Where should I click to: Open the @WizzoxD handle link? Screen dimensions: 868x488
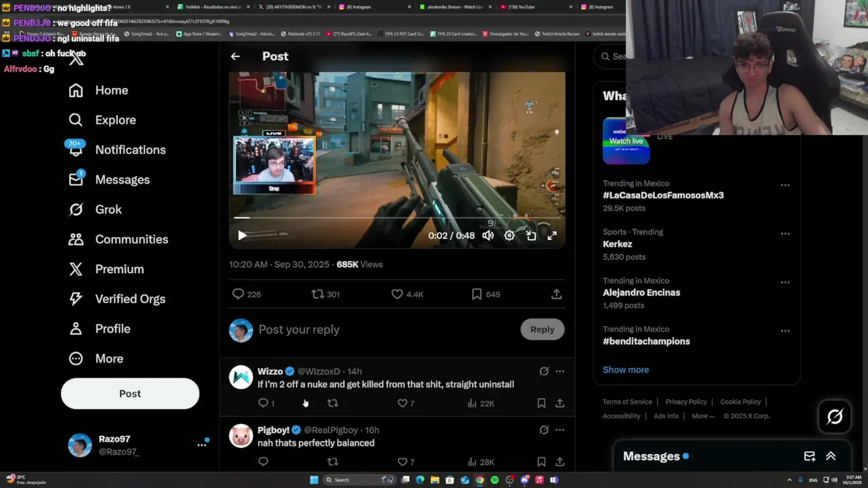pyautogui.click(x=319, y=371)
